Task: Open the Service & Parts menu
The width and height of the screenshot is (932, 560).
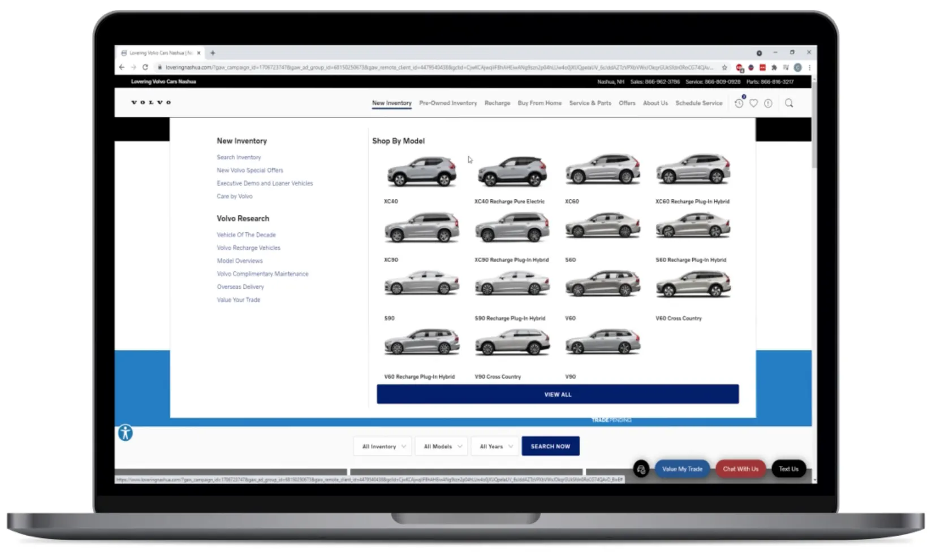Action: coord(590,103)
